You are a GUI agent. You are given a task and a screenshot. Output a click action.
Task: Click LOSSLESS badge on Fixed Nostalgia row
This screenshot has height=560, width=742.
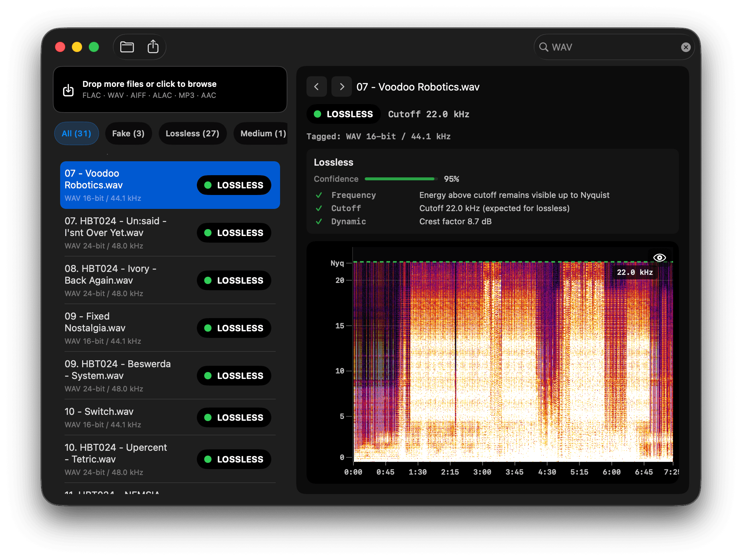(234, 328)
